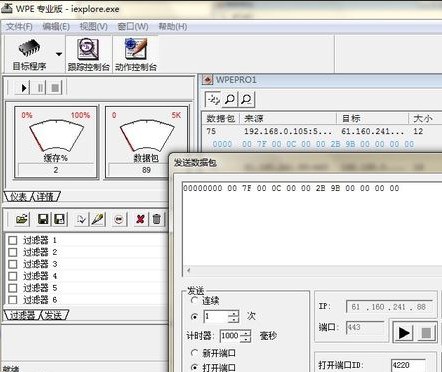The height and width of the screenshot is (372, 442).
Task: Click the timer 1000 input field
Action: pos(230,336)
